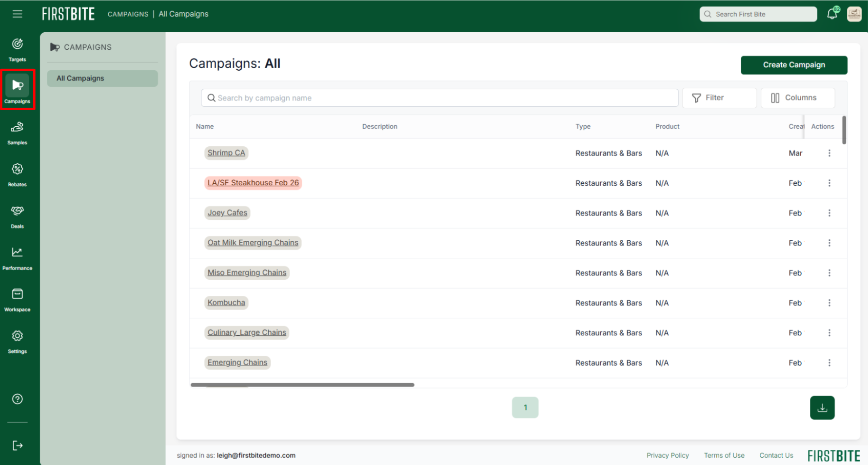Click the CAMPAIGNS panel heading
Screen dimensions: 868x465
(88, 47)
